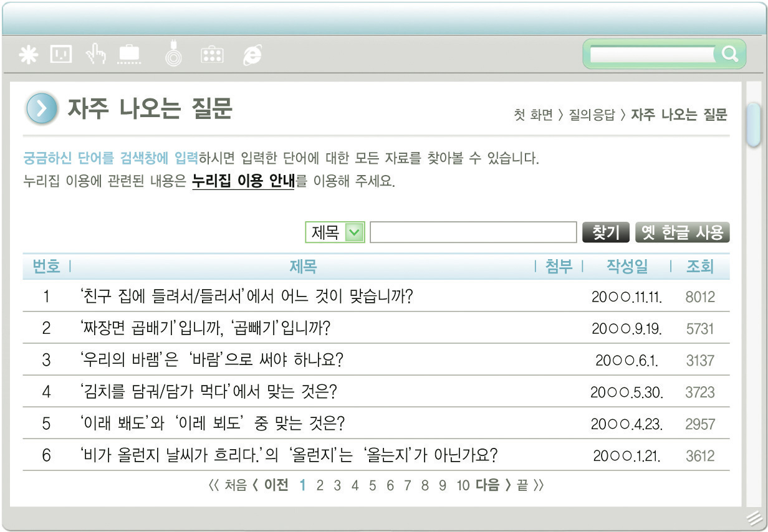The height and width of the screenshot is (532, 768).
Task: Go to page 5 in pagination
Action: [x=372, y=485]
